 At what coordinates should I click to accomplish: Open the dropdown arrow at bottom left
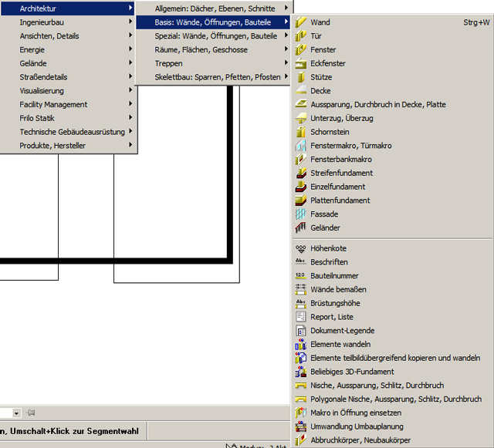point(16,413)
